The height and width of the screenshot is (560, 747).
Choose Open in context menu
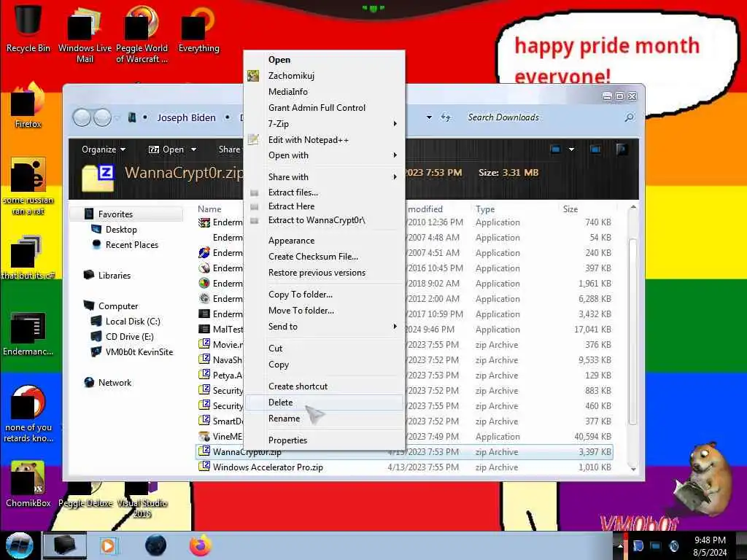pos(324,60)
